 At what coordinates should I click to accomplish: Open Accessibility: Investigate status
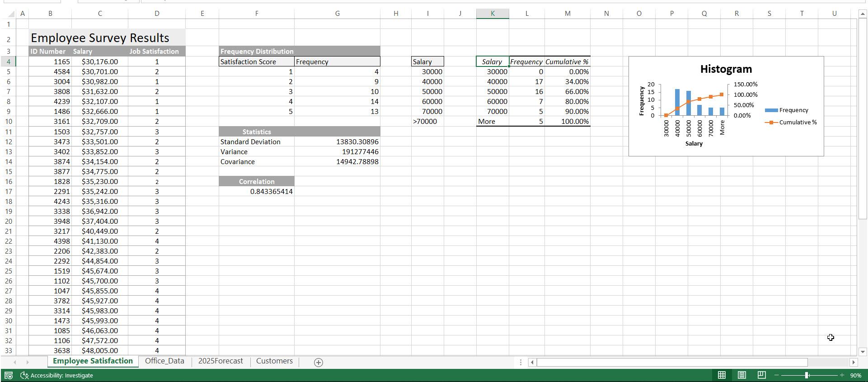(57, 375)
